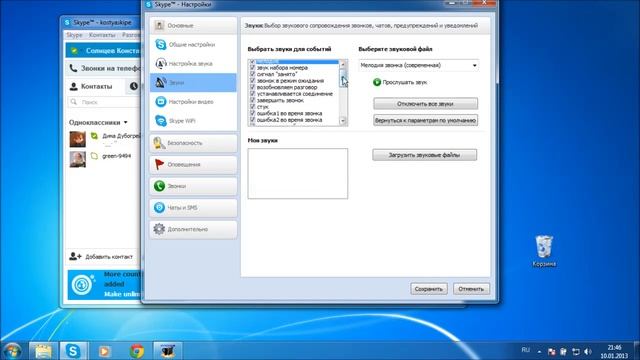Select the Звуки settings section
The width and height of the screenshot is (640, 360).
[193, 82]
